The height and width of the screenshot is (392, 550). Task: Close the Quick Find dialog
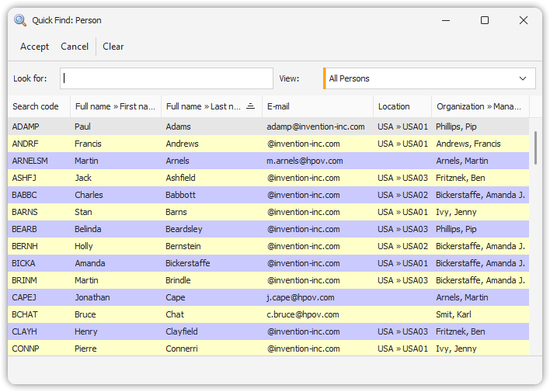(x=523, y=20)
